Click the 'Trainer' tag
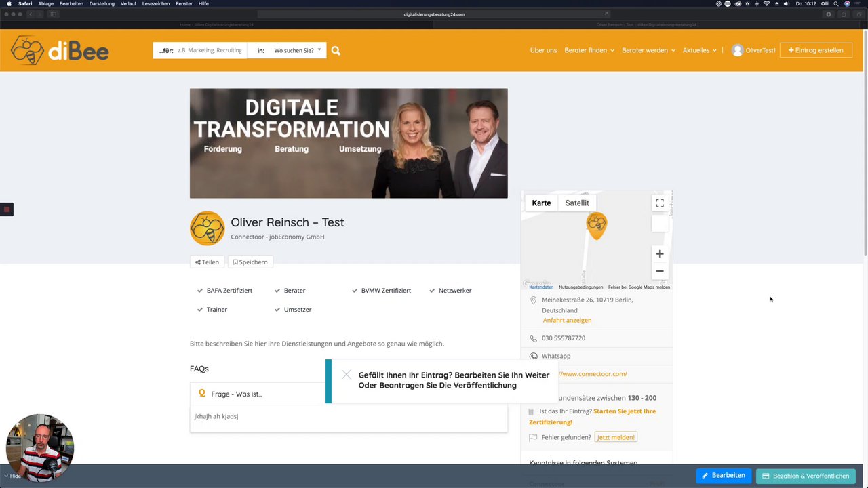This screenshot has height=488, width=868. tap(217, 310)
